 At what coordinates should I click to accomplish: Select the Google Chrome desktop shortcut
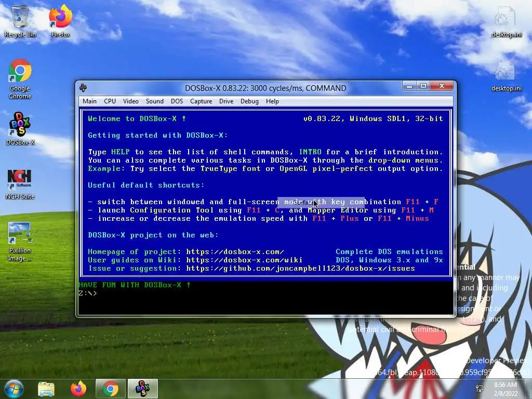20,79
